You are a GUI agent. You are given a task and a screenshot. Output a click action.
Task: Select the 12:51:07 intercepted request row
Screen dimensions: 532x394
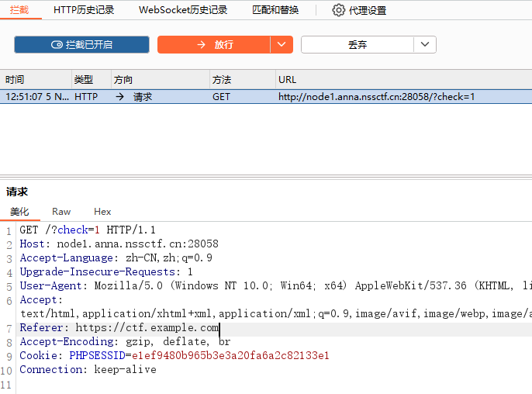pyautogui.click(x=266, y=97)
